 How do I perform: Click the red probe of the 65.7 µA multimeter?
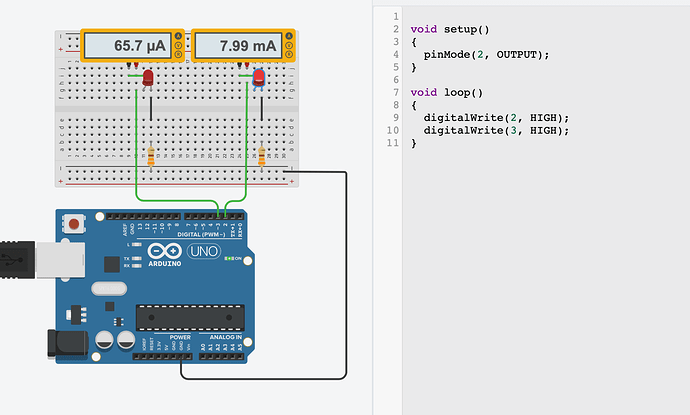click(x=136, y=65)
